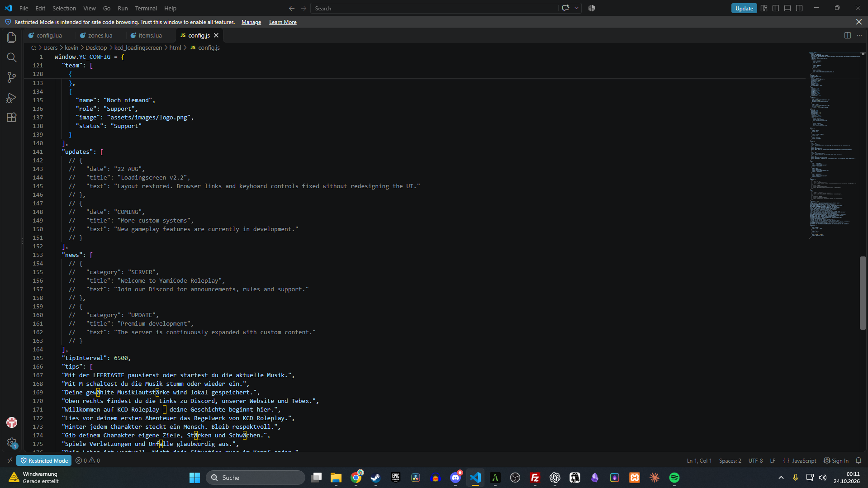
Task: Go back with navigation arrow
Action: pyautogui.click(x=292, y=8)
